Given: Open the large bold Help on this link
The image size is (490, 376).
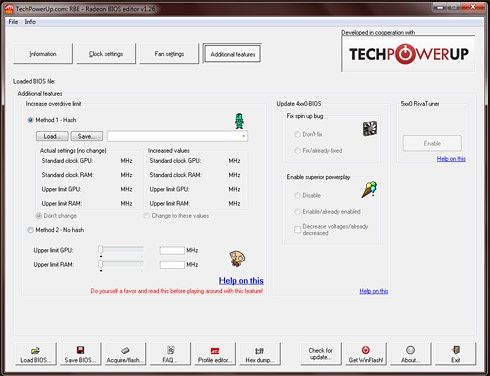Looking at the screenshot, I should point(241,281).
